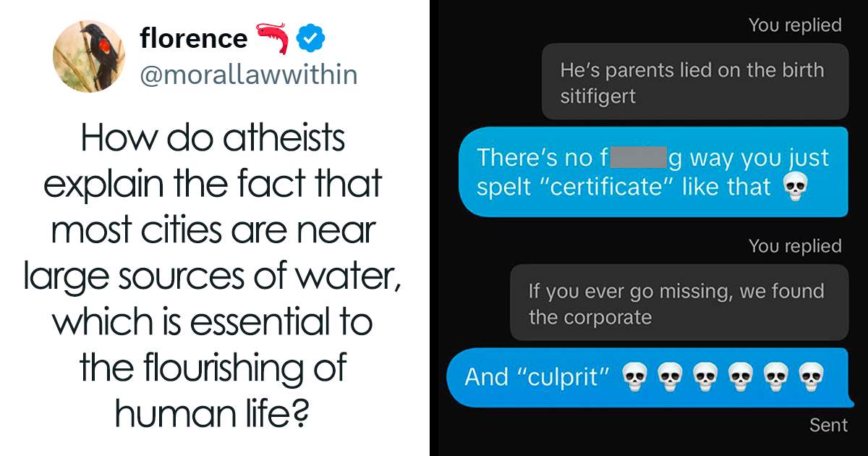
Task: Click the blue verified checkmark badge
Action: pyautogui.click(x=311, y=39)
